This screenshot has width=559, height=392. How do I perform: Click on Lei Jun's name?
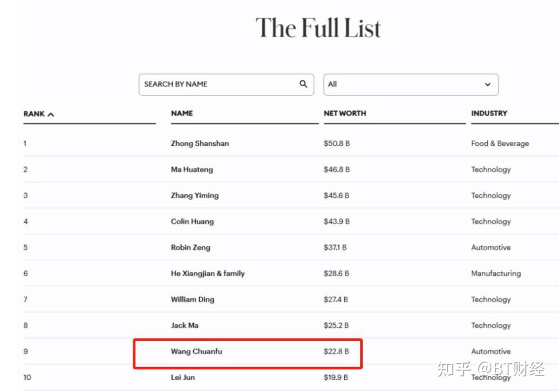pos(183,378)
